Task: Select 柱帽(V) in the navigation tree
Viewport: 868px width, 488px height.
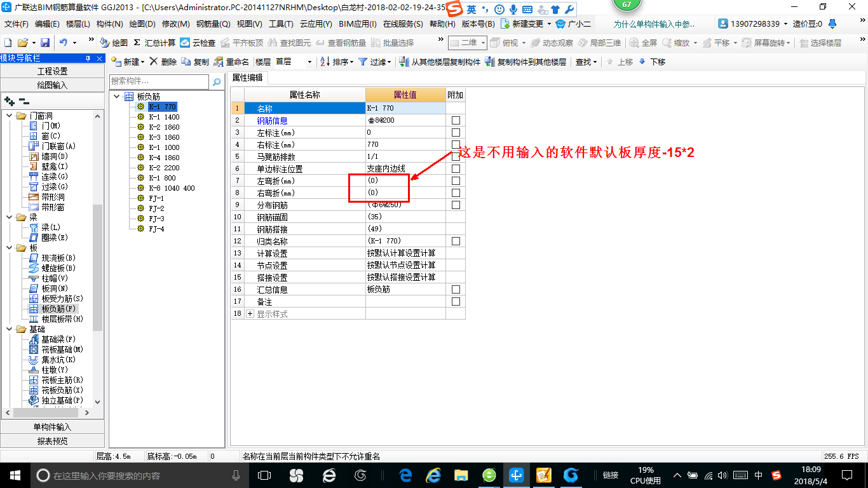Action: click(x=49, y=278)
